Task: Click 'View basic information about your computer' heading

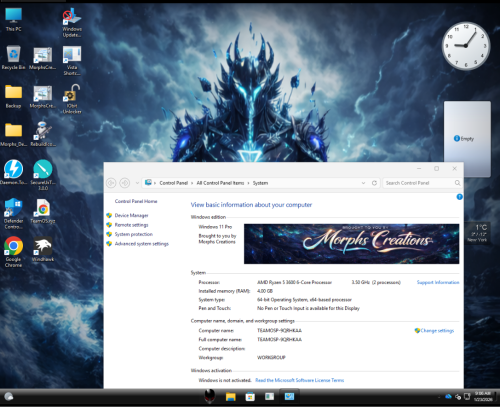Action: 251,205
